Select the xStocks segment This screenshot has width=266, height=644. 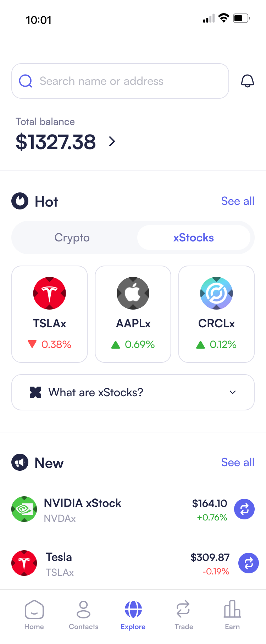(x=194, y=238)
